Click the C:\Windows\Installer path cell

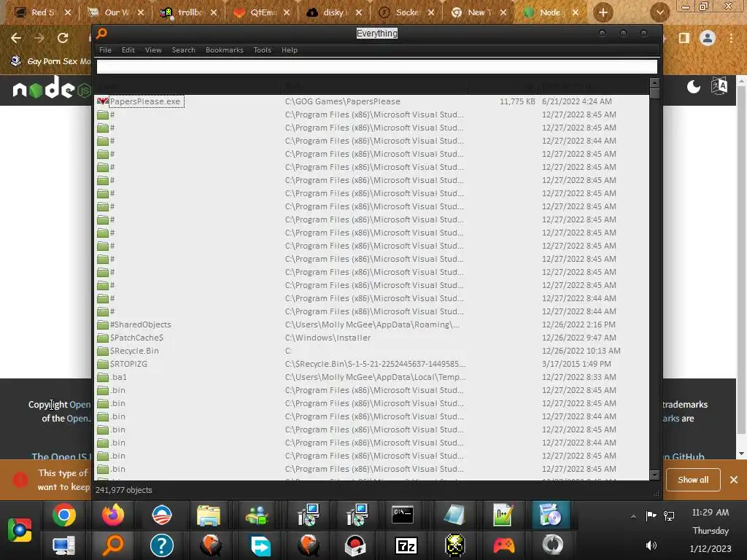[x=328, y=338]
